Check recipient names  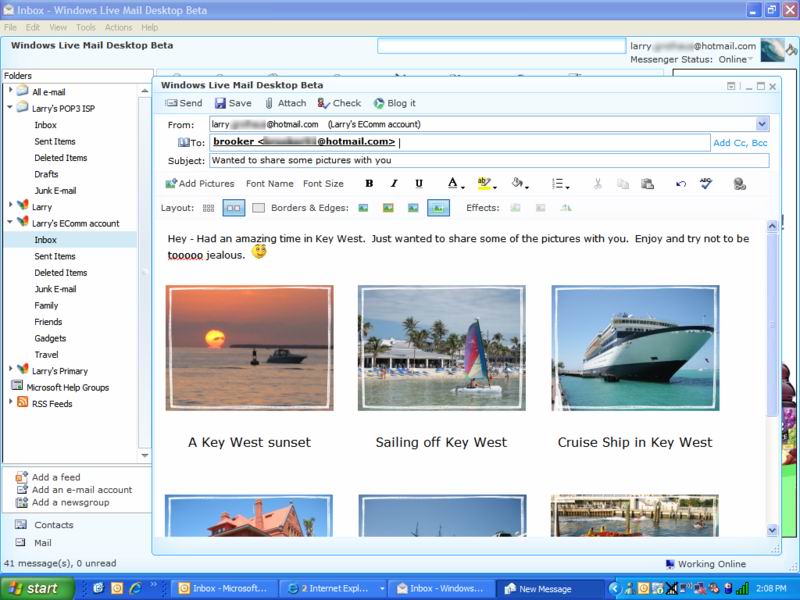tap(339, 103)
